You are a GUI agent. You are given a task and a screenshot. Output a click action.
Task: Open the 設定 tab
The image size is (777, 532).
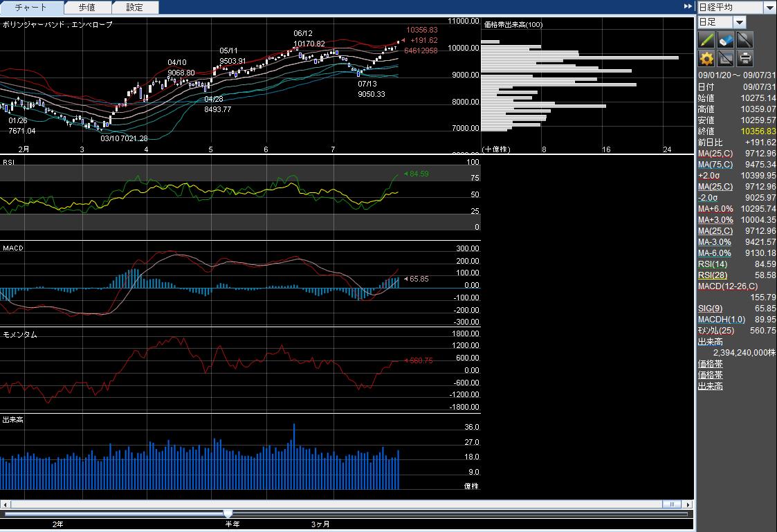[x=135, y=8]
